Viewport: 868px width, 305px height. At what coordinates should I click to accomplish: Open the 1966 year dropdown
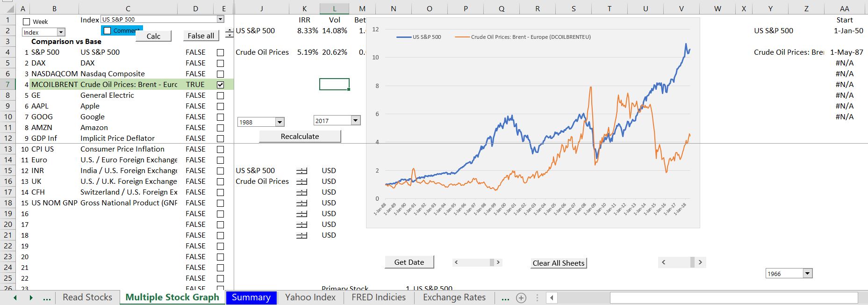[x=807, y=274]
